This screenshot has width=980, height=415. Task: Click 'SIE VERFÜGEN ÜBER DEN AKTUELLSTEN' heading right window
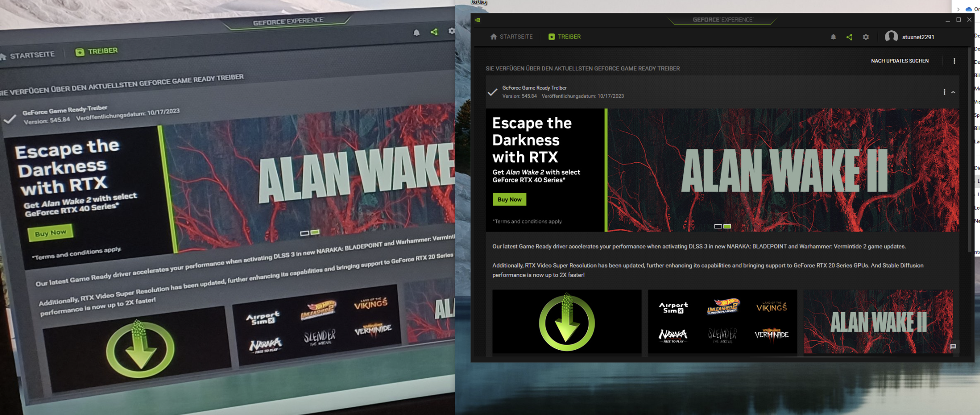[x=583, y=68]
